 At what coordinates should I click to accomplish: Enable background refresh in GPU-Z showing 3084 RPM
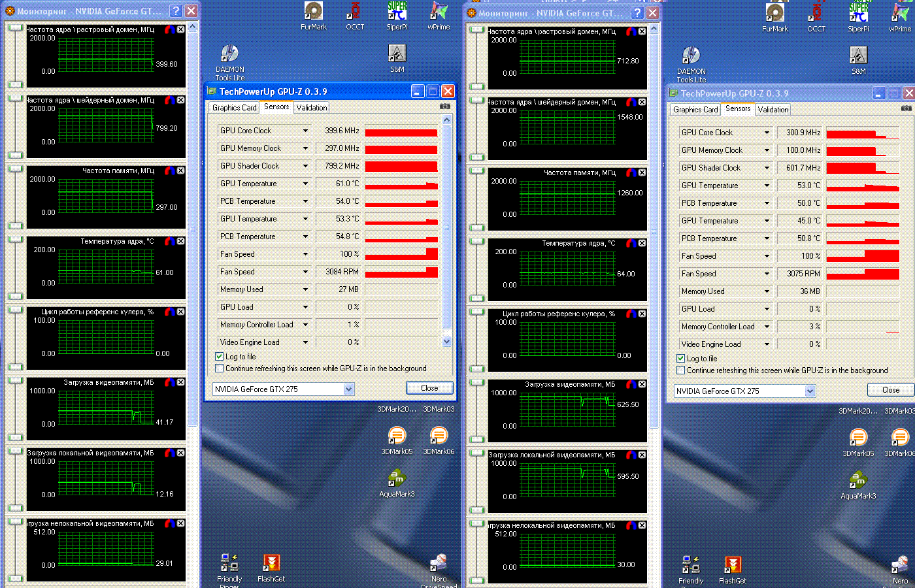point(220,368)
